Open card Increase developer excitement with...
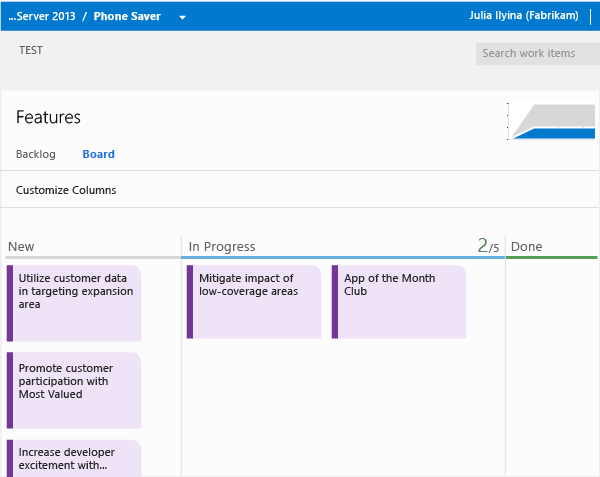The width and height of the screenshot is (600, 477). (x=74, y=458)
